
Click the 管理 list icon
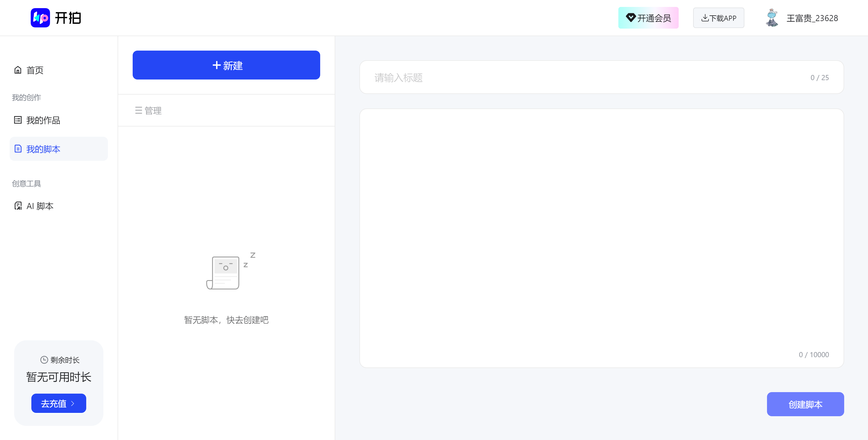138,111
